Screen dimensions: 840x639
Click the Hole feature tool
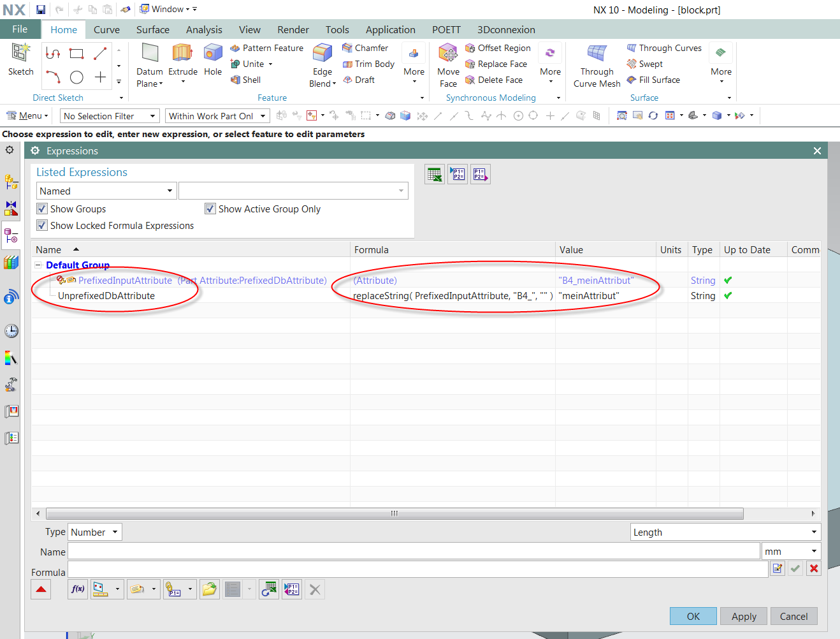point(213,60)
